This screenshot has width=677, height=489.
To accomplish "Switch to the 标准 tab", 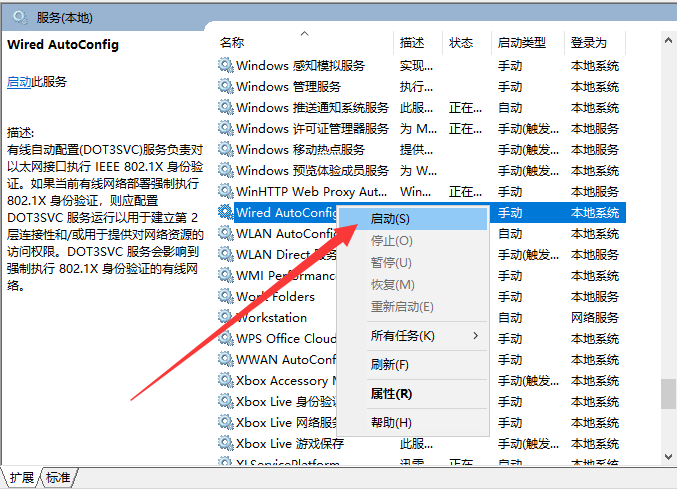I will (x=59, y=478).
